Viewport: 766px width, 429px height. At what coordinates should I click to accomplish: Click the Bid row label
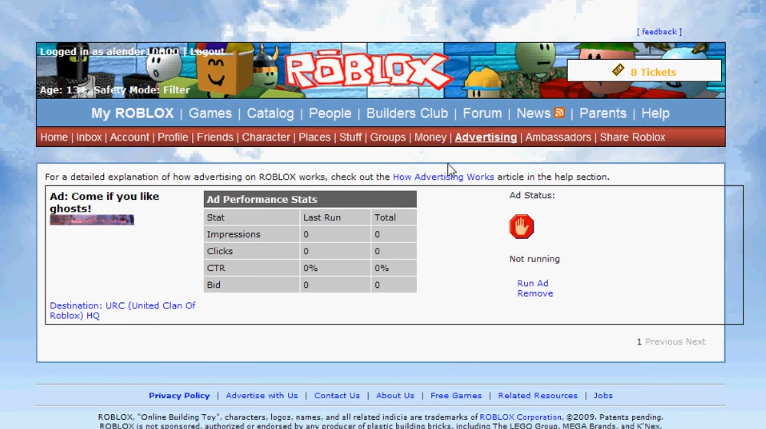click(213, 285)
